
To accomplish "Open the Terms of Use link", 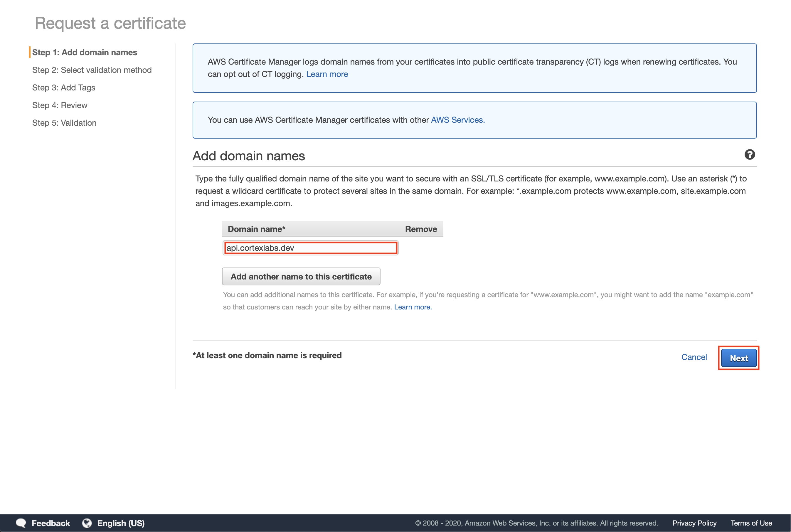I will pyautogui.click(x=751, y=523).
